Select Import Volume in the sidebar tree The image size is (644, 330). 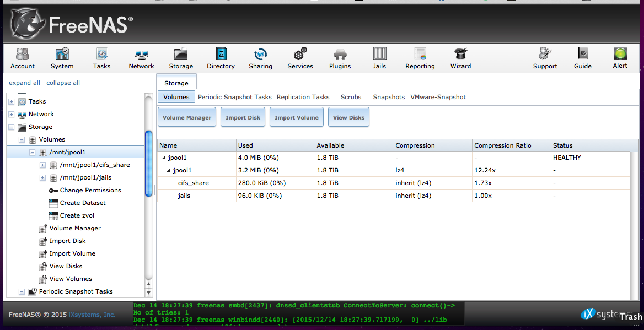pyautogui.click(x=72, y=253)
